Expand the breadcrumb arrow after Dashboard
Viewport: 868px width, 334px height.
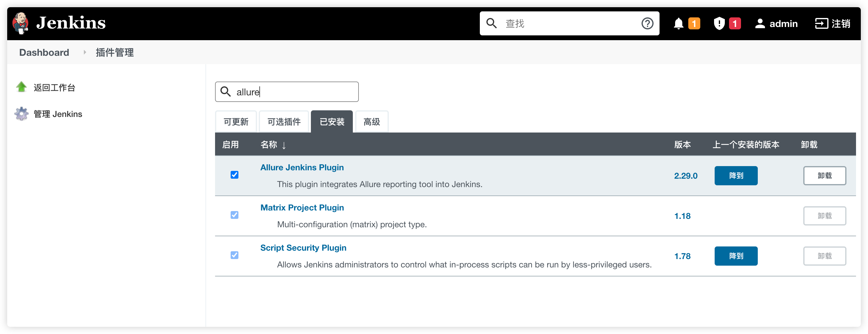coord(84,52)
